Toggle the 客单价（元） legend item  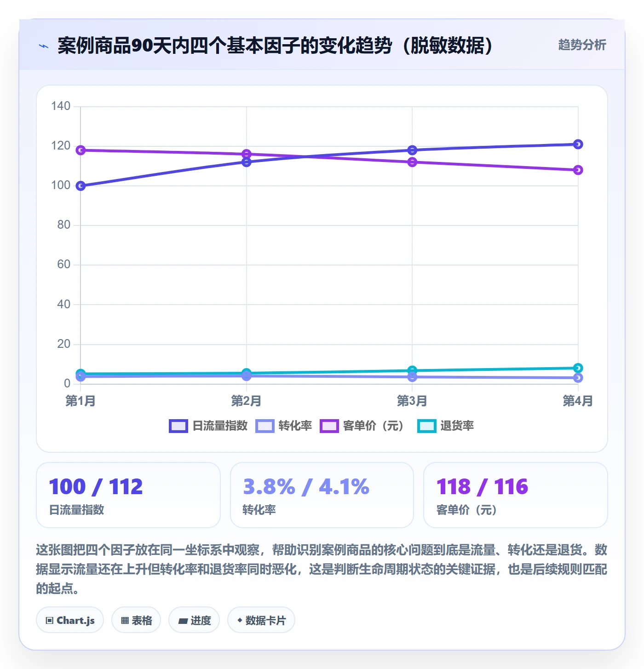point(362,426)
